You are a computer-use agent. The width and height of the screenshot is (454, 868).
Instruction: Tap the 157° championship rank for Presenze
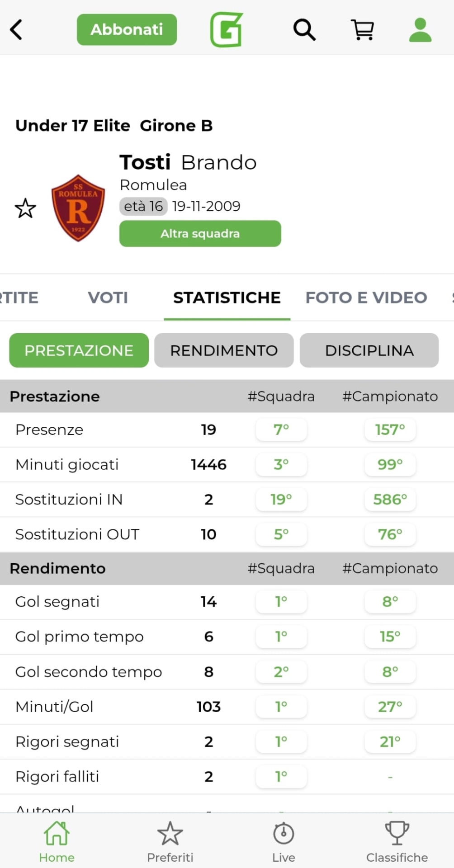click(x=390, y=429)
